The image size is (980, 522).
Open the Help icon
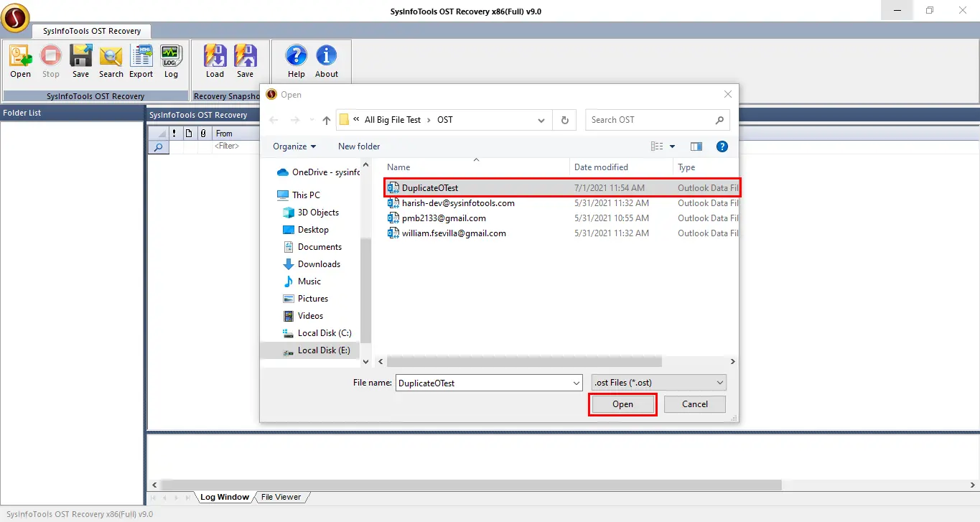297,61
